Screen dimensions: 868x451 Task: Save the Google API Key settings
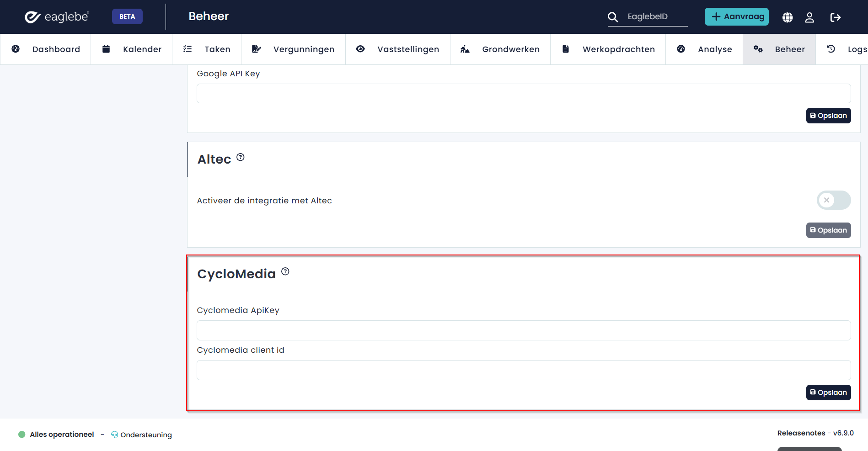828,116
